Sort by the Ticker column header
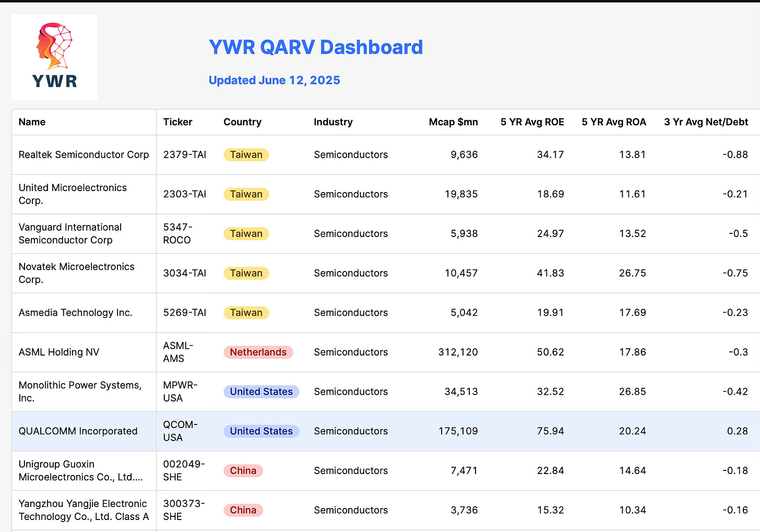 [x=177, y=122]
